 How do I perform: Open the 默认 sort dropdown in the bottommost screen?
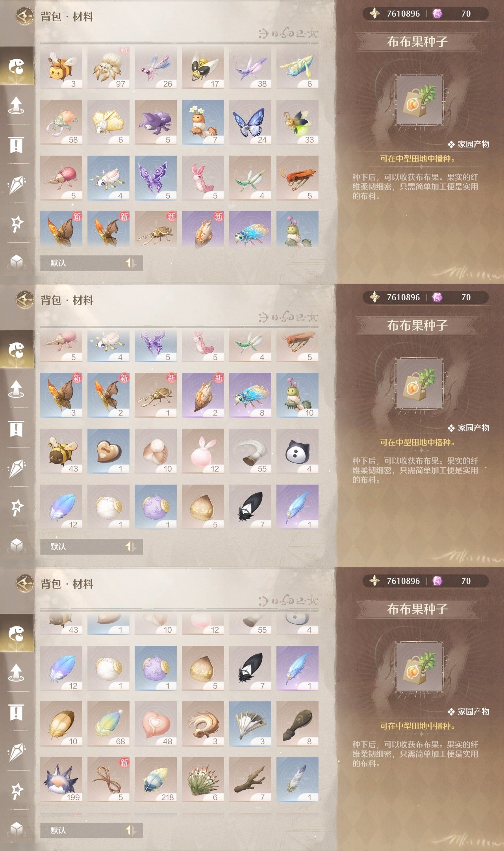coord(80,830)
